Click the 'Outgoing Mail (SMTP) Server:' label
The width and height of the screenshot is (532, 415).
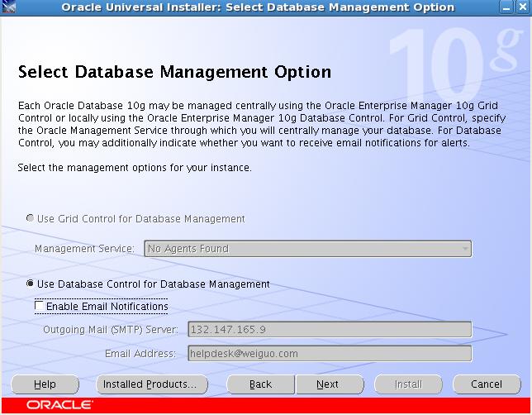point(110,329)
